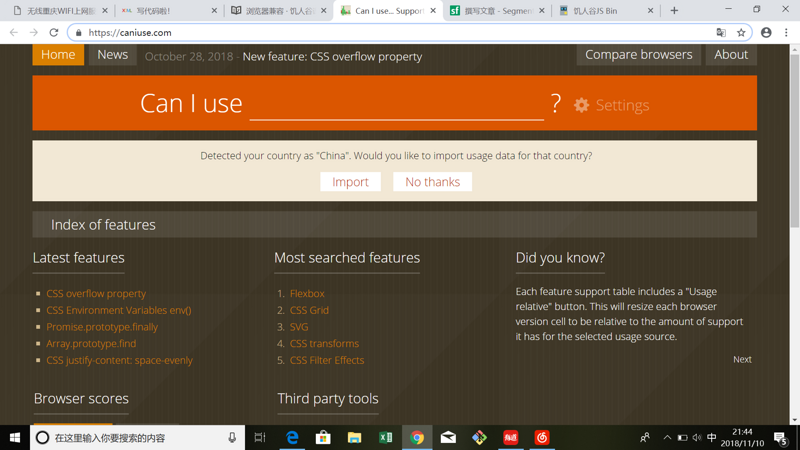800x450 pixels.
Task: Open the About page
Action: click(x=731, y=55)
